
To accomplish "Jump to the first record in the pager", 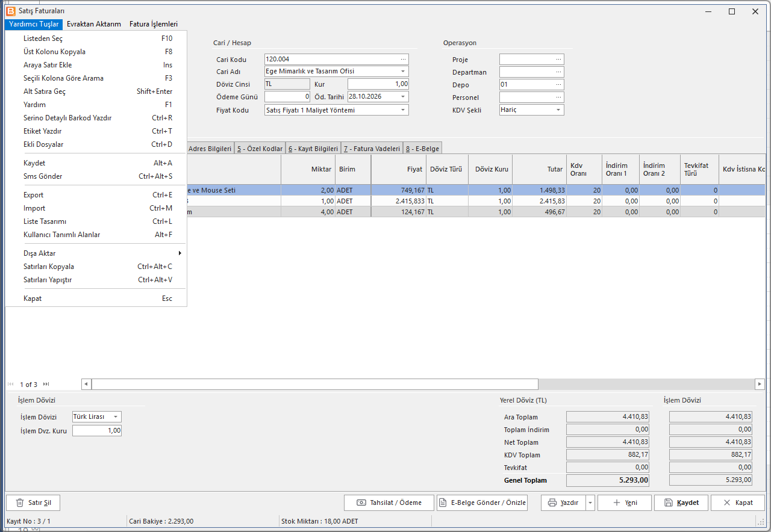I will [11, 384].
